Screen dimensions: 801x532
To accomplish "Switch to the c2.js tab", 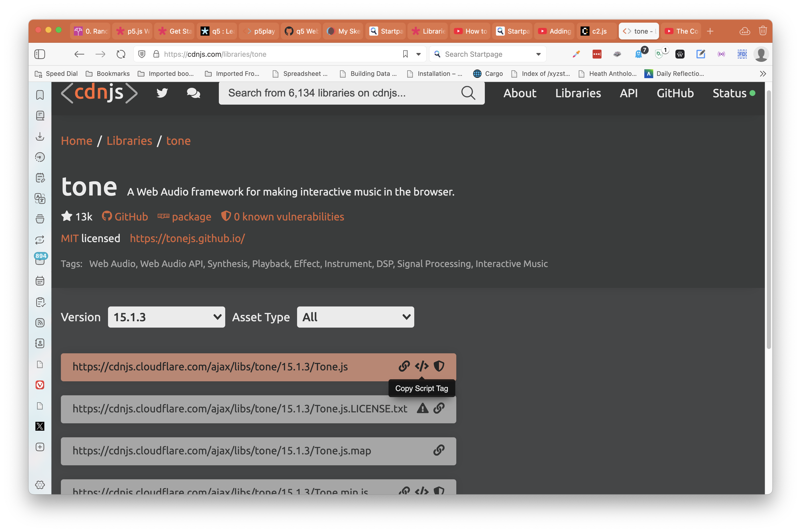I will [596, 31].
